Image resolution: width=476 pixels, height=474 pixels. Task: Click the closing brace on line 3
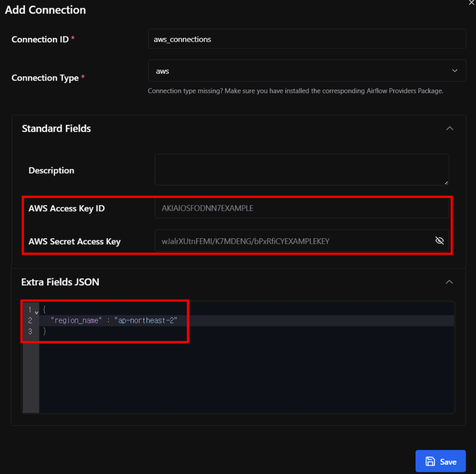[45, 331]
